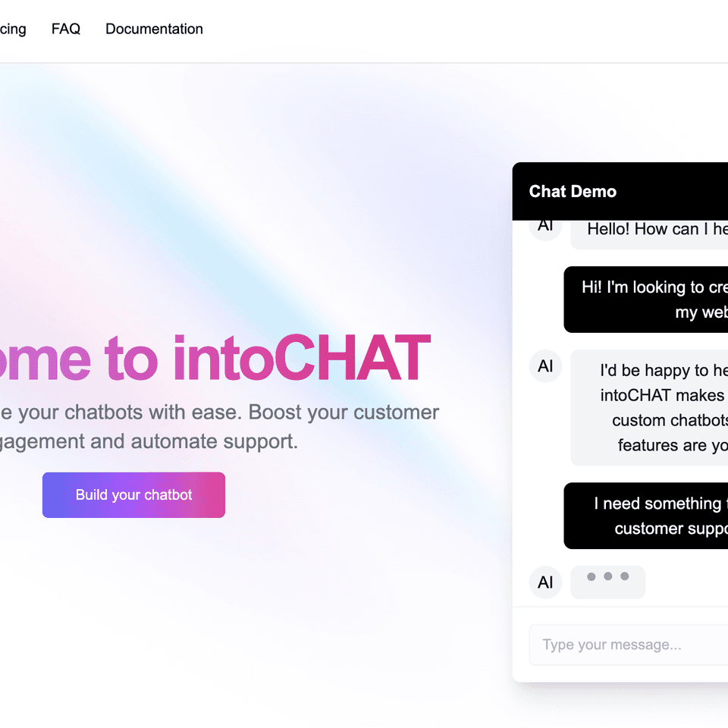
Task: Click the 'I'd be happy to' AI reply
Action: click(649, 408)
